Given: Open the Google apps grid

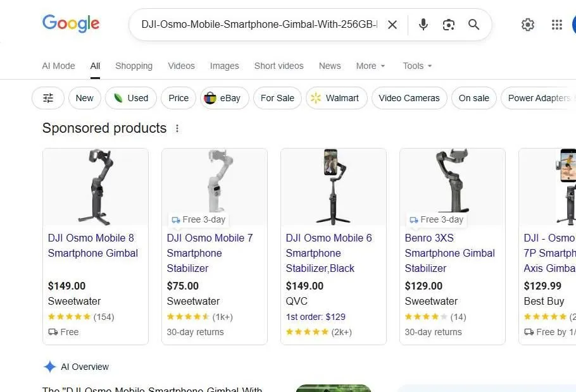Looking at the screenshot, I should [x=556, y=25].
